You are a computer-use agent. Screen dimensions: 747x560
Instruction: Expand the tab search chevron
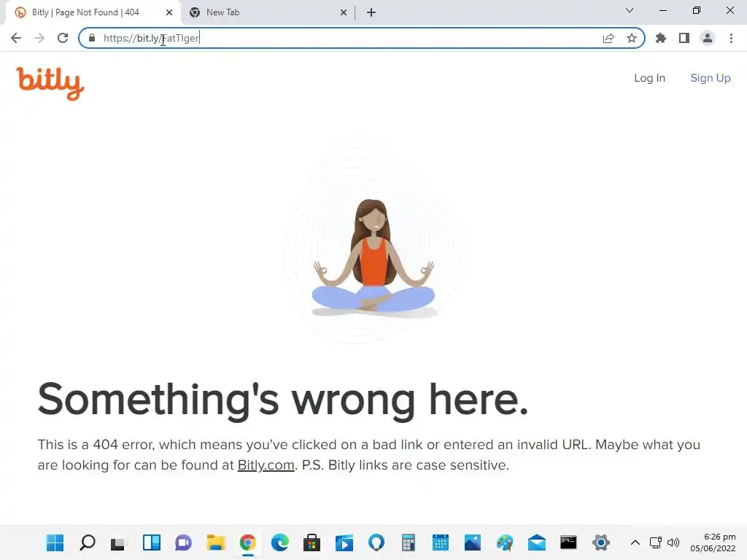point(630,10)
